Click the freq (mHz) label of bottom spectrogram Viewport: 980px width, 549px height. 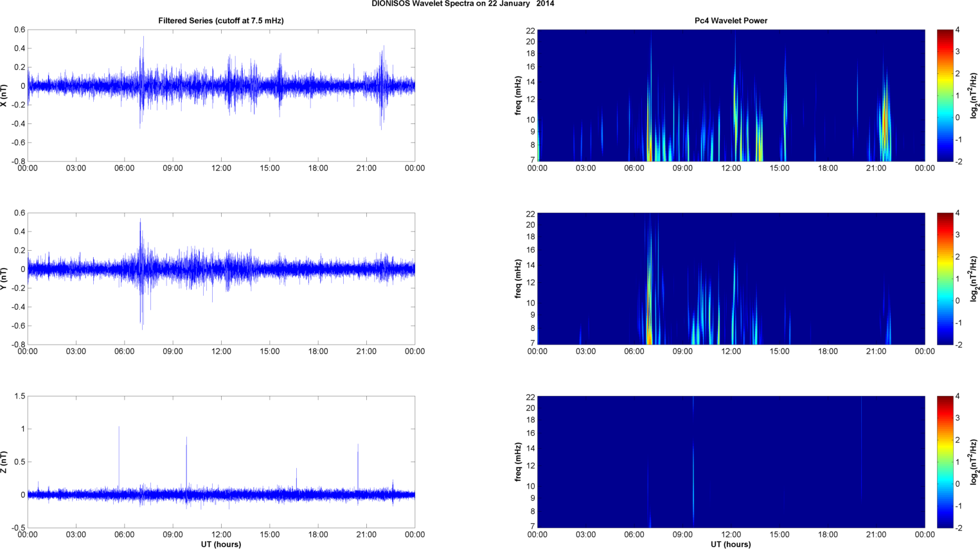(518, 462)
